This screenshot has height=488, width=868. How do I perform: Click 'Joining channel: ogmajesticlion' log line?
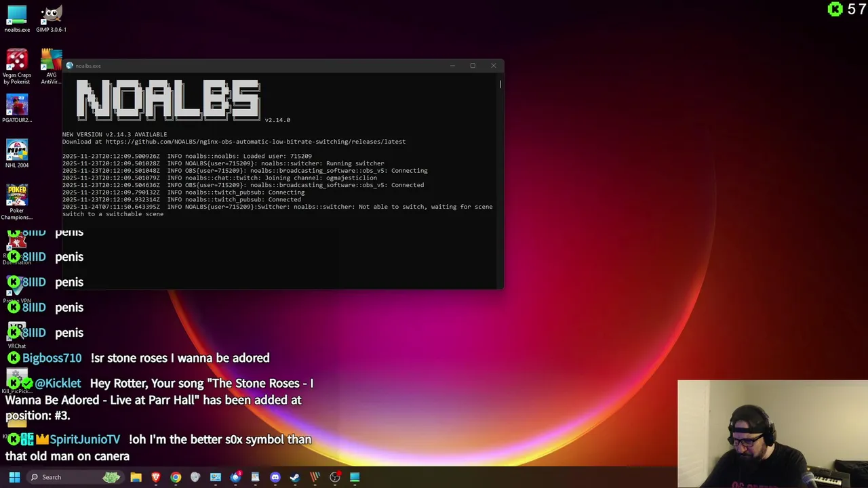click(x=220, y=178)
